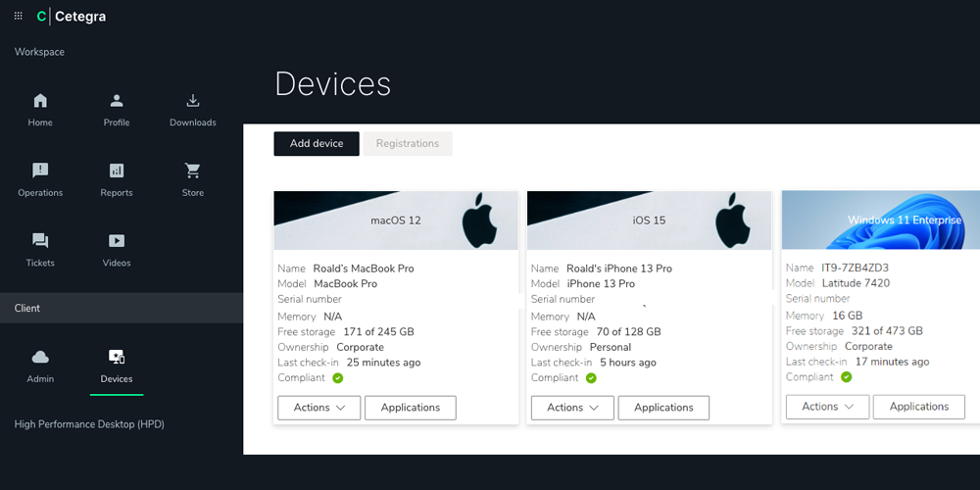Click the Devices page heading
The image size is (980, 490).
pyautogui.click(x=332, y=83)
